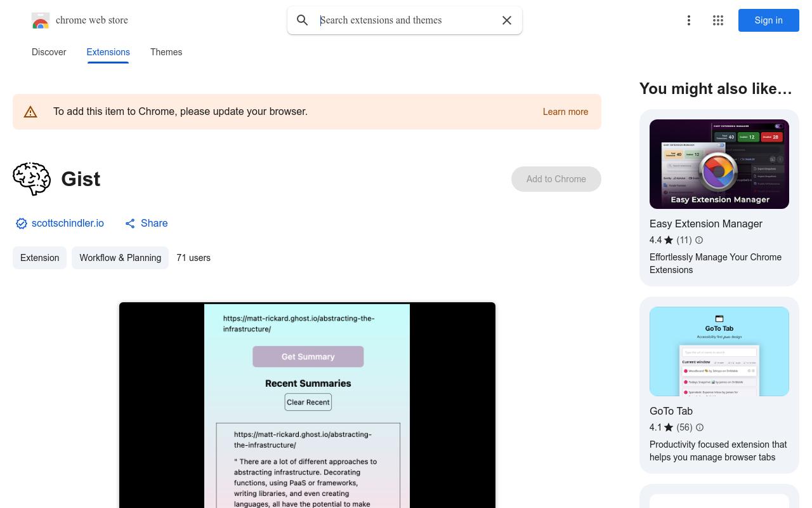Open the scottschindler.io publisher link

68,223
